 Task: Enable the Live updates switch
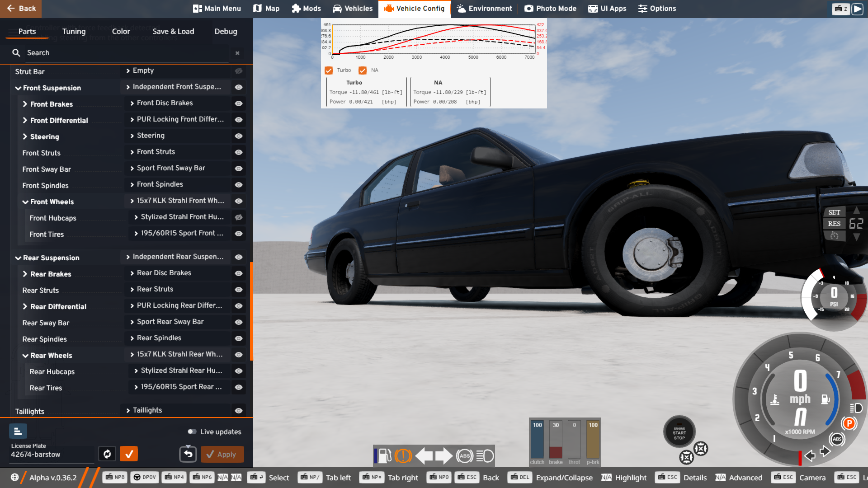click(x=192, y=432)
